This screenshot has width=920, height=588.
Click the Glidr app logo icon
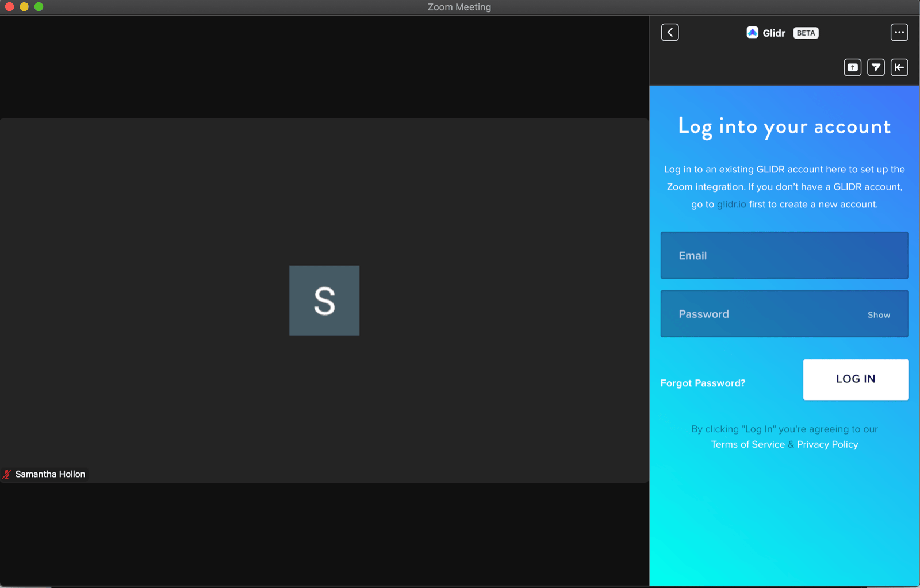(752, 33)
